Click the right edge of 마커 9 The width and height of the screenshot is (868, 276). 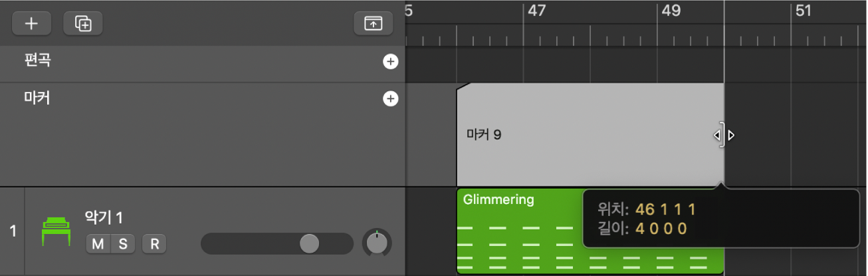point(722,135)
